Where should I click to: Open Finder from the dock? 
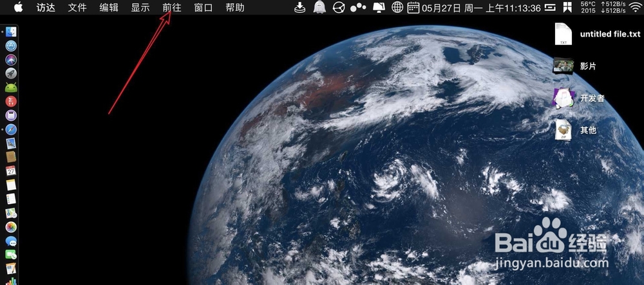click(x=11, y=32)
